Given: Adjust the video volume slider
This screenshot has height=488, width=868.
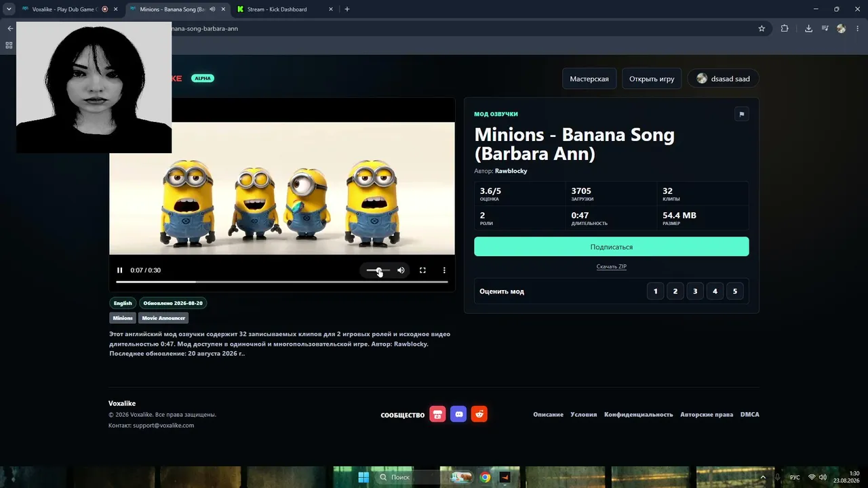Looking at the screenshot, I should (x=378, y=270).
